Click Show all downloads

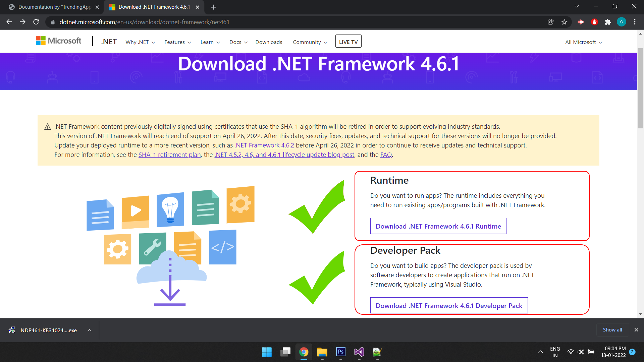pos(612,330)
